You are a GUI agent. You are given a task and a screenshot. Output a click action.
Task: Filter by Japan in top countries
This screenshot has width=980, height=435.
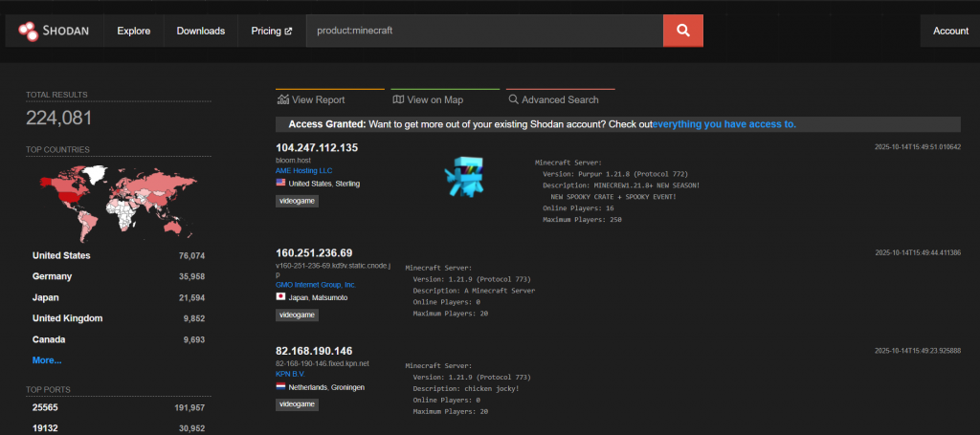(44, 297)
